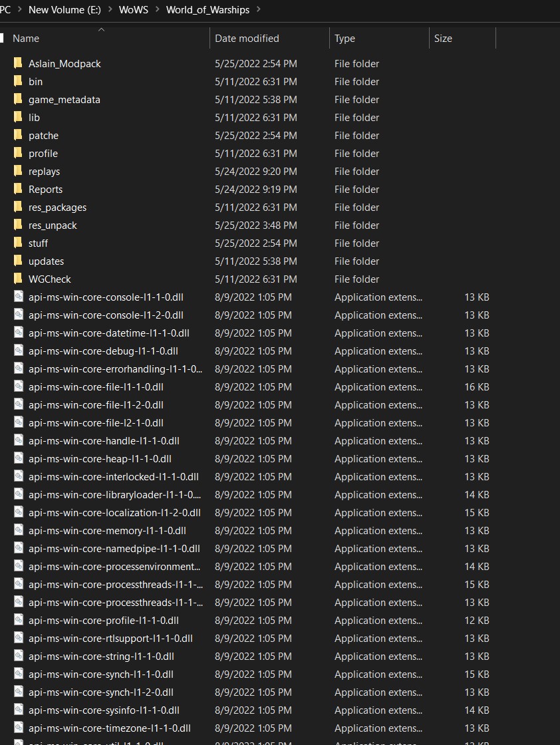
Task: Click the api-ms-win-core-debug-l1-1-0.dll file icon
Action: [x=19, y=351]
